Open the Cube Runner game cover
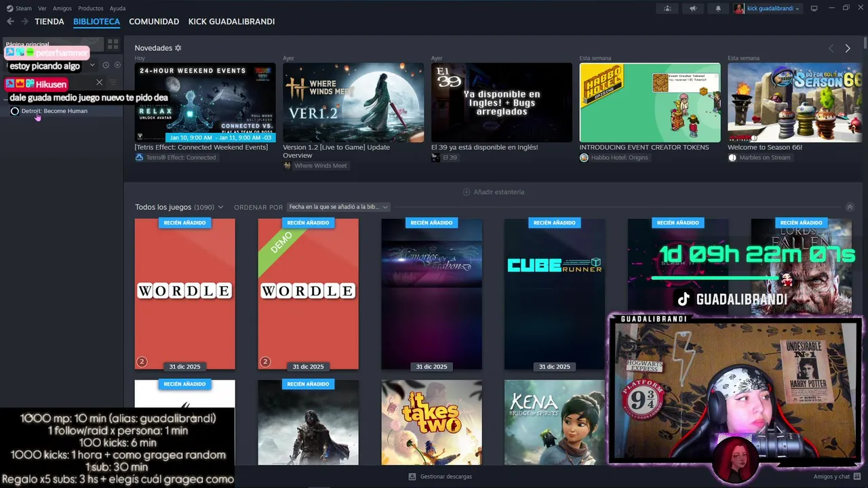The height and width of the screenshot is (488, 868). pos(555,294)
